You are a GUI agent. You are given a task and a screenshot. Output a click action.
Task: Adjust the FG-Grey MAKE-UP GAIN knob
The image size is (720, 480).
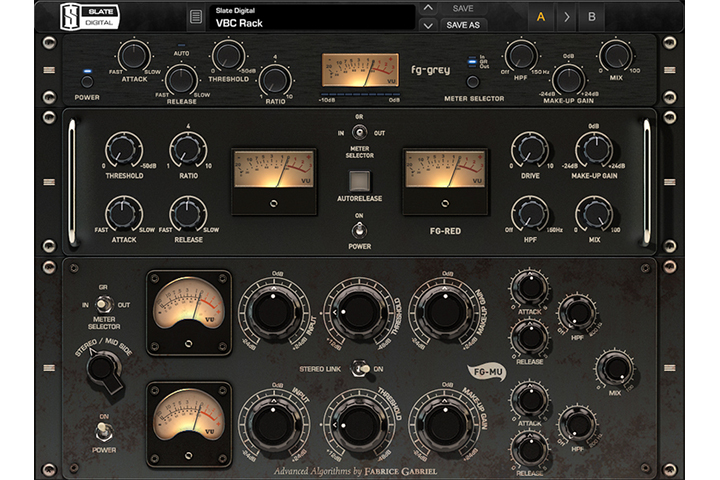[x=568, y=79]
